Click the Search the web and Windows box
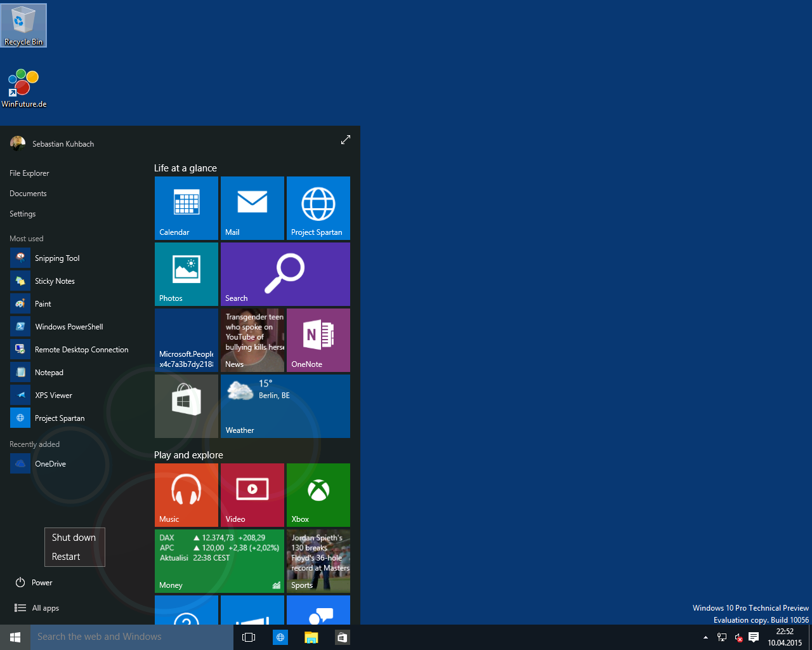 (132, 637)
